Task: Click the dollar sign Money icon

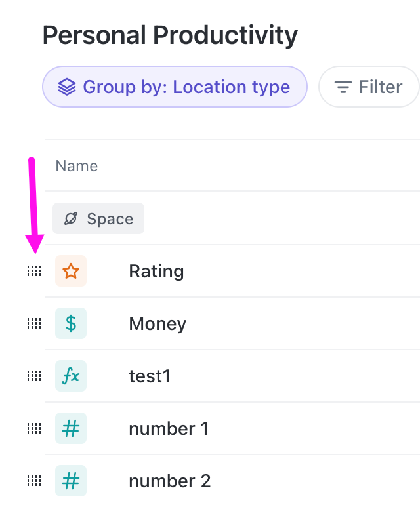Action: pyautogui.click(x=71, y=323)
